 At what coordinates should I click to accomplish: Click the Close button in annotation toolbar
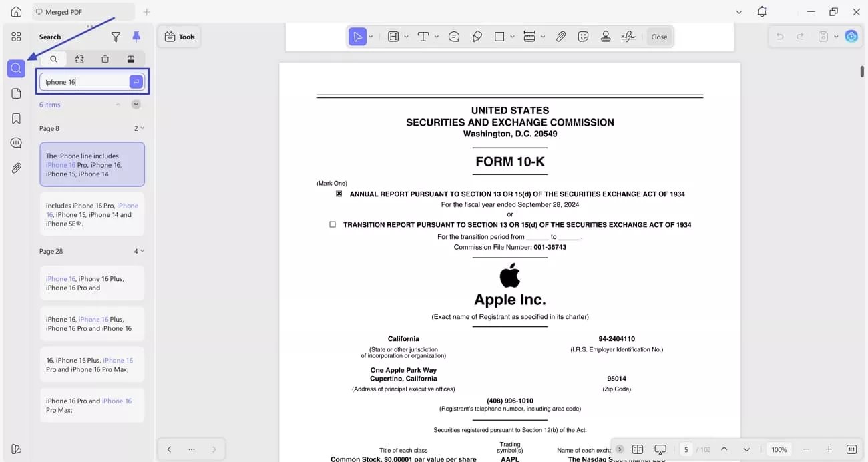(x=659, y=37)
